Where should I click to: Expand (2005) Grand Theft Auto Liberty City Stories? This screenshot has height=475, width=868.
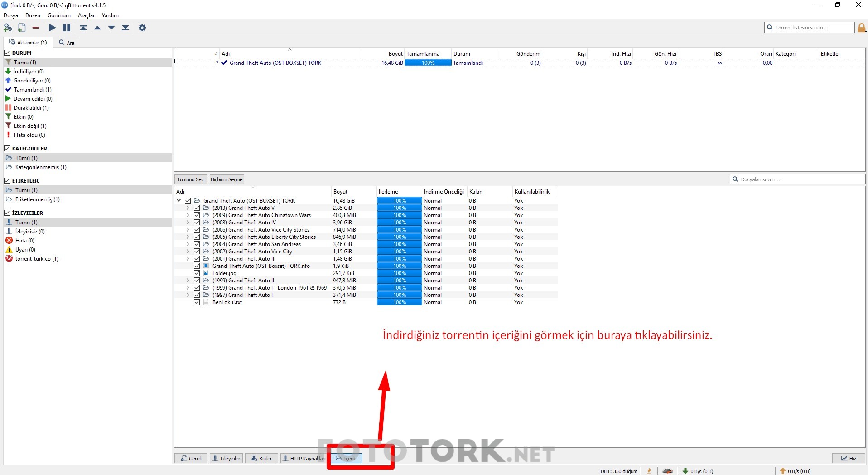(188, 237)
